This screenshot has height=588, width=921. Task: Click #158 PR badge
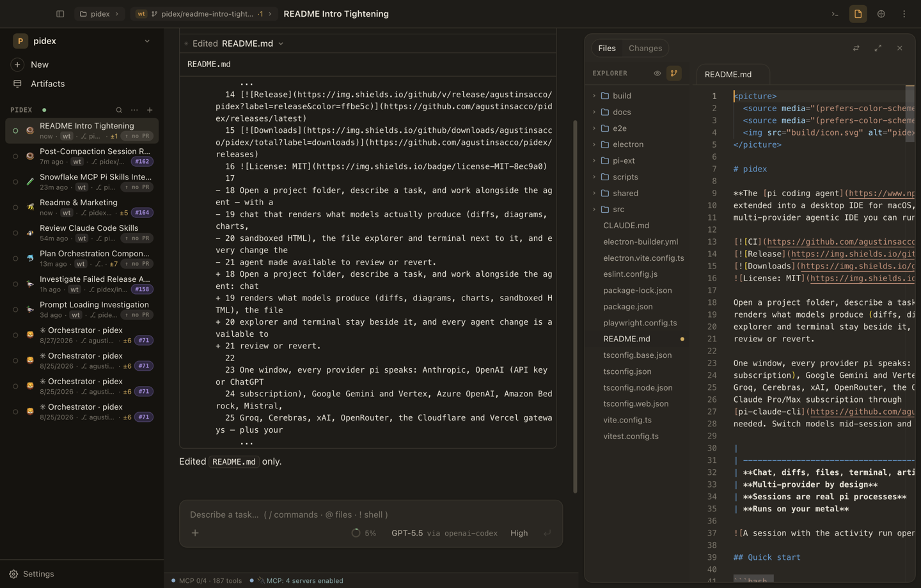(x=142, y=290)
